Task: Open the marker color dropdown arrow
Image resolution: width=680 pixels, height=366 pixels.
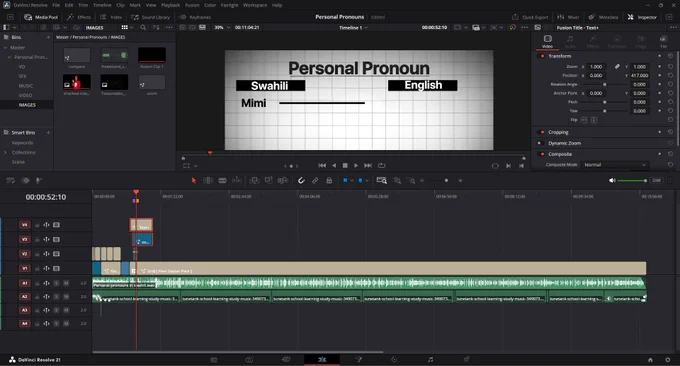Action: (x=367, y=180)
